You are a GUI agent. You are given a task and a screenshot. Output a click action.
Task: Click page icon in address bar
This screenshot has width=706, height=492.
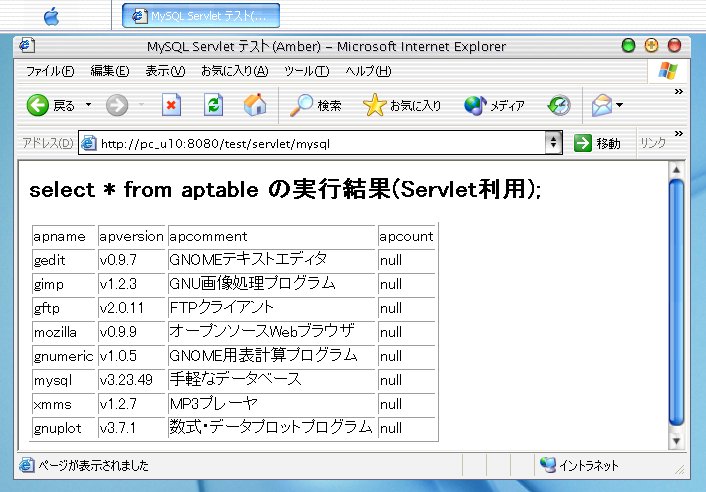tap(89, 143)
